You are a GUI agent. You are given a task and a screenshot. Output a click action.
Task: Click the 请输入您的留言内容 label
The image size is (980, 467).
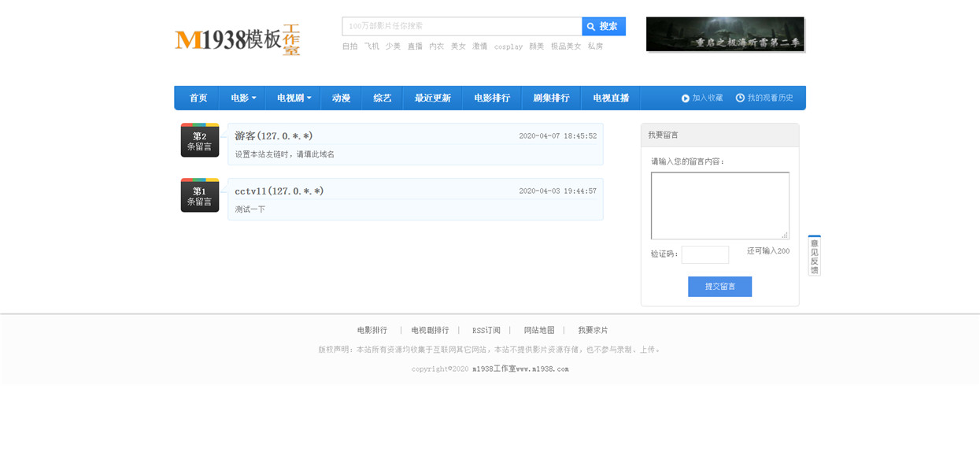(688, 161)
